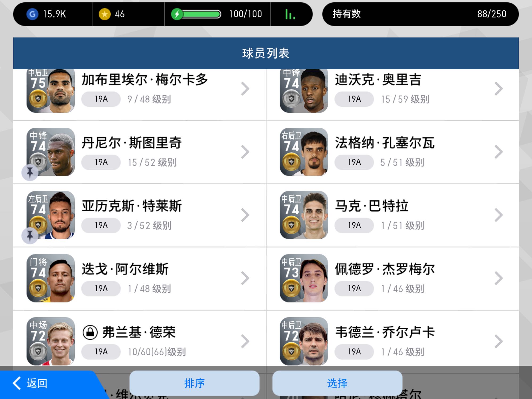Click the back arrow icon next to 返回

[17, 383]
